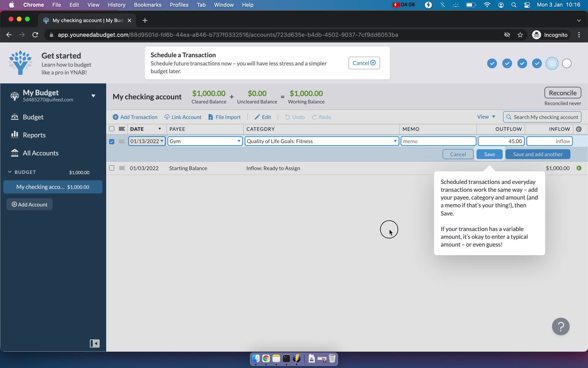Screen dimensions: 588x368
Task: Open the Budget section icon
Action: (x=15, y=117)
